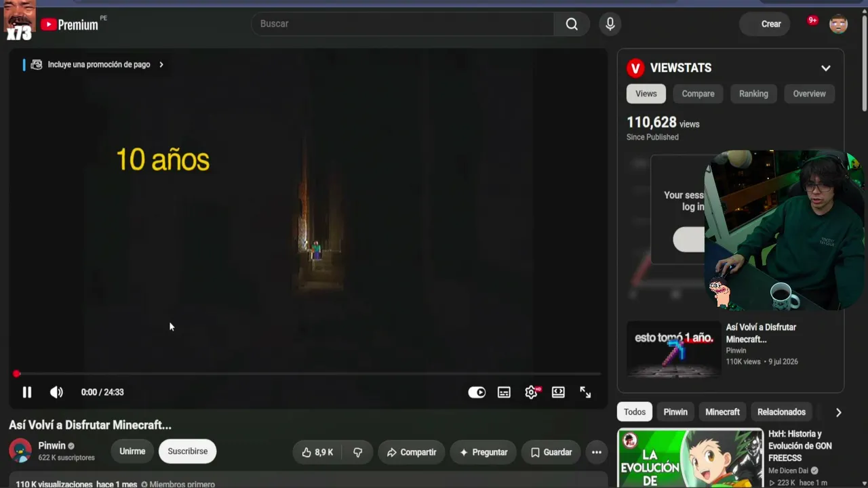
Task: Toggle subtitles on the player
Action: tap(504, 392)
